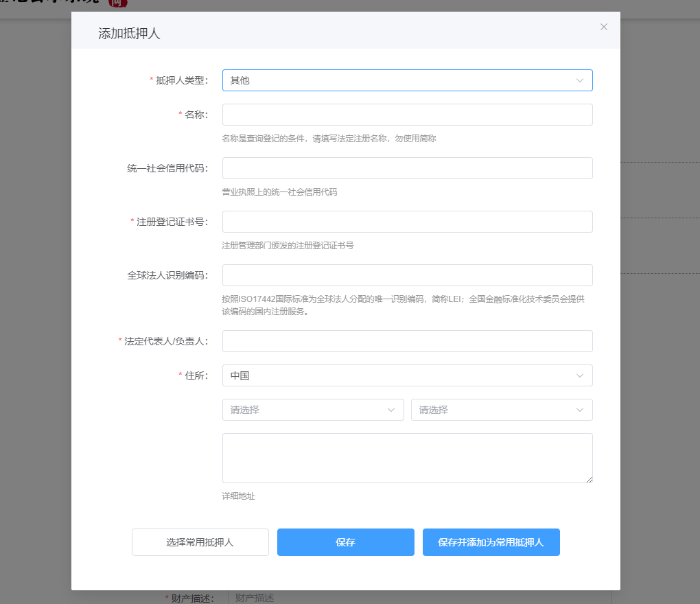700x604 pixels.
Task: Click the 注册登记证书号 input field
Action: pyautogui.click(x=407, y=222)
